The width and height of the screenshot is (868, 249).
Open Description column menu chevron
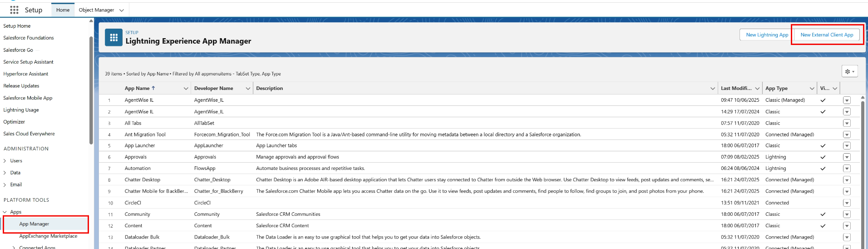point(713,89)
